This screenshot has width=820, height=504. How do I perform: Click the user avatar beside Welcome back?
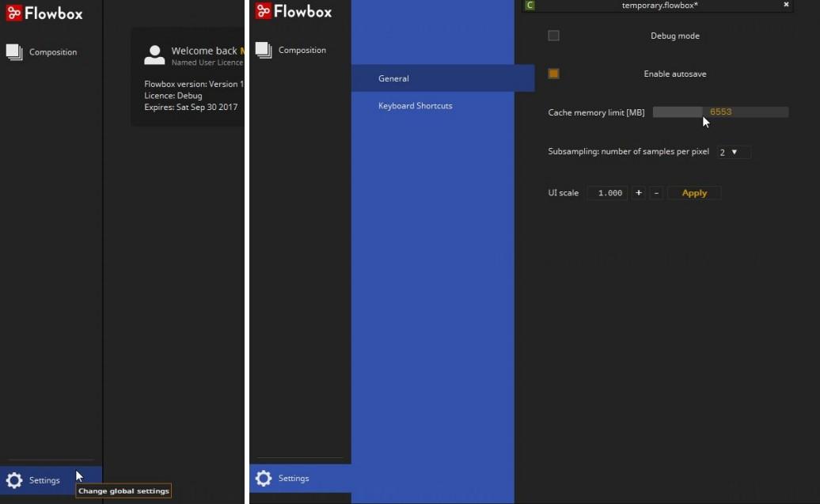coord(154,55)
